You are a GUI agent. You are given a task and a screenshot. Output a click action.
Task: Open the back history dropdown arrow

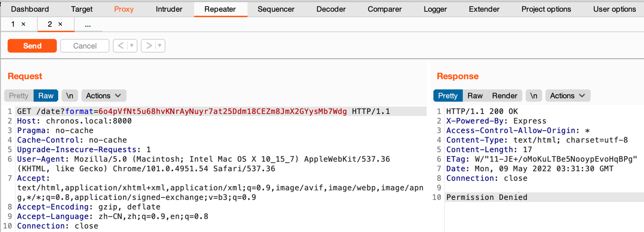pyautogui.click(x=132, y=46)
